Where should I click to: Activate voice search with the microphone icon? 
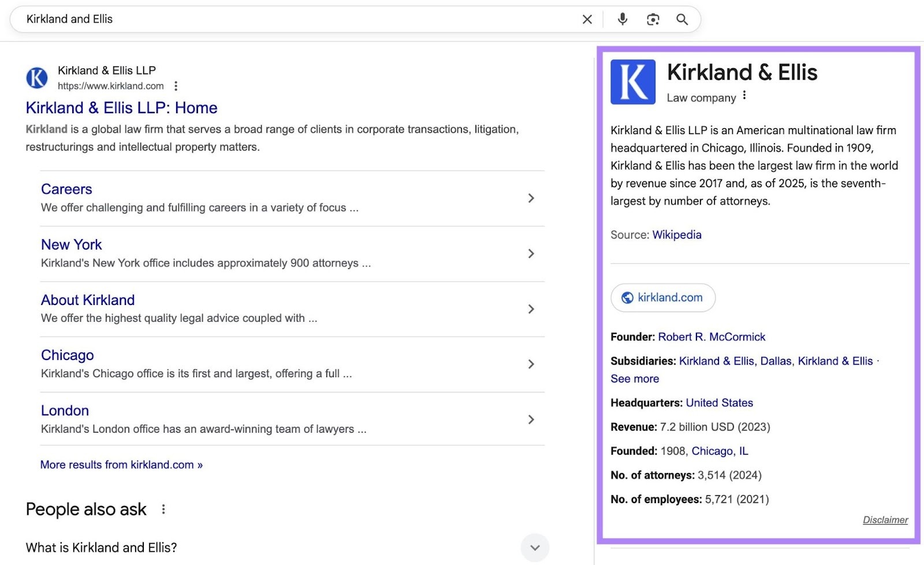click(x=623, y=19)
